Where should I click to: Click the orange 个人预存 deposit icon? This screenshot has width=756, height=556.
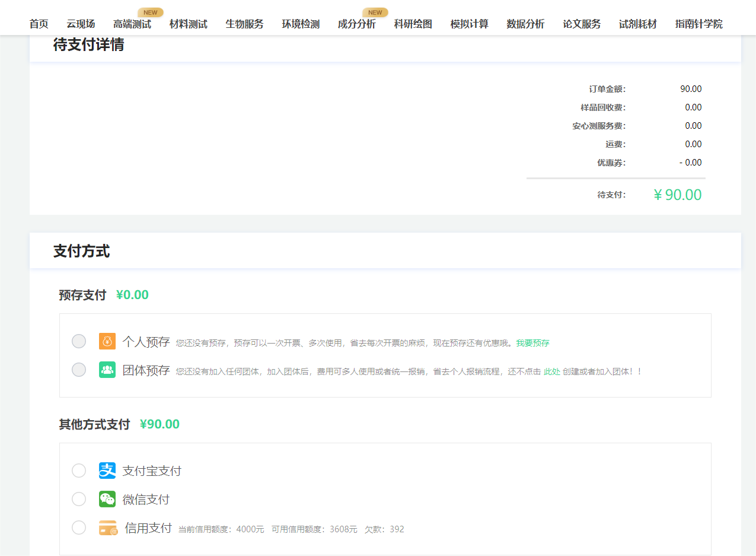click(107, 342)
